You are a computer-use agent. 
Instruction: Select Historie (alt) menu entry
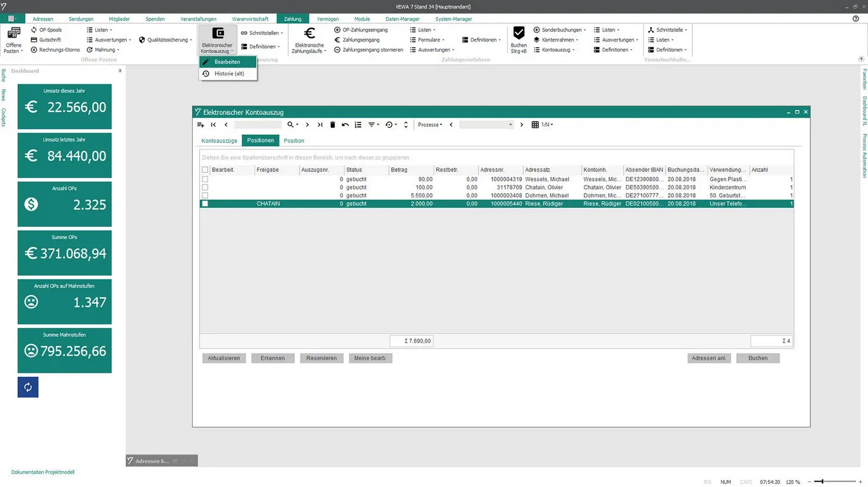[229, 74]
